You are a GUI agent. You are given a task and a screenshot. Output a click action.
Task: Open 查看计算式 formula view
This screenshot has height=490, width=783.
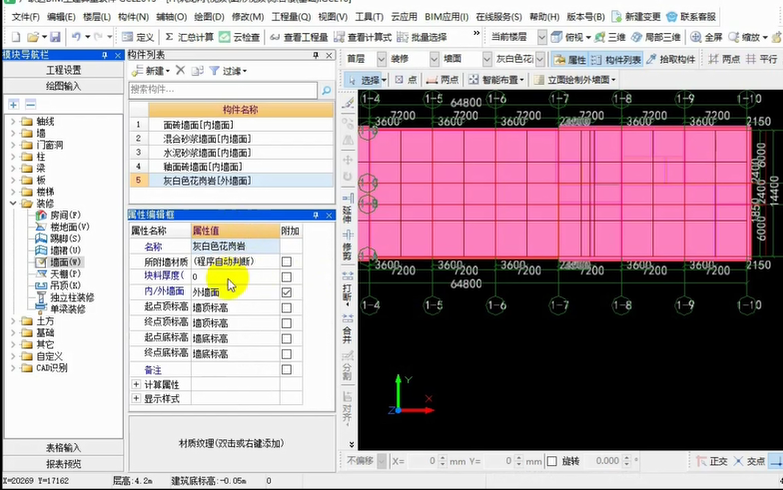click(x=363, y=37)
